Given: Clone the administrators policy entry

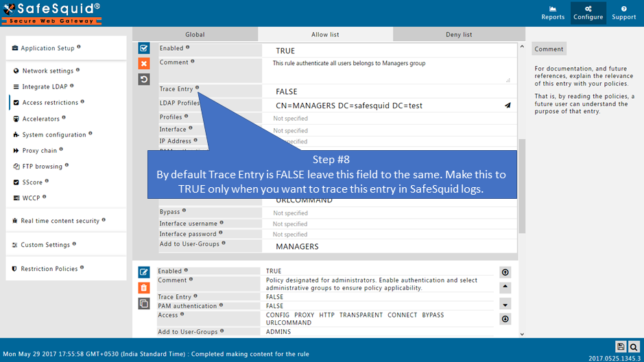Looking at the screenshot, I should [144, 304].
